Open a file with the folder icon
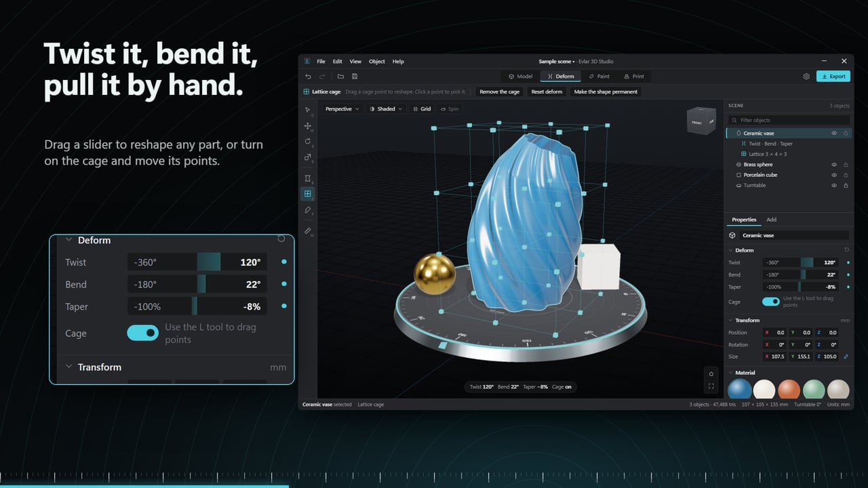 point(340,77)
